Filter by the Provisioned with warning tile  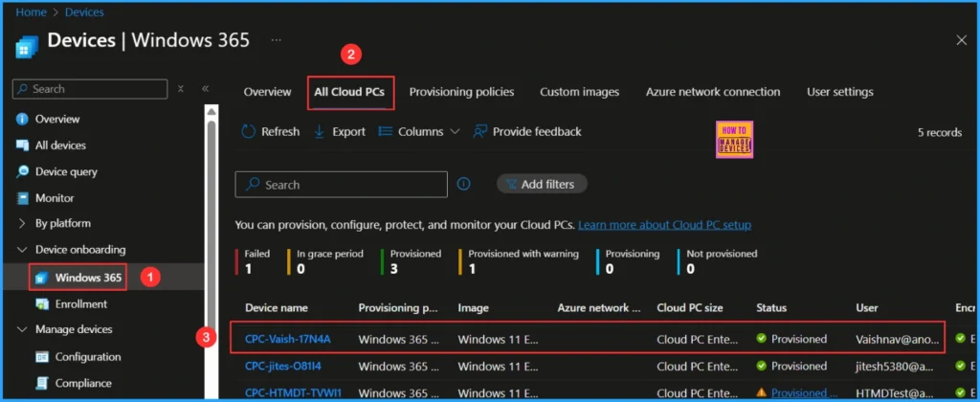coord(519,261)
